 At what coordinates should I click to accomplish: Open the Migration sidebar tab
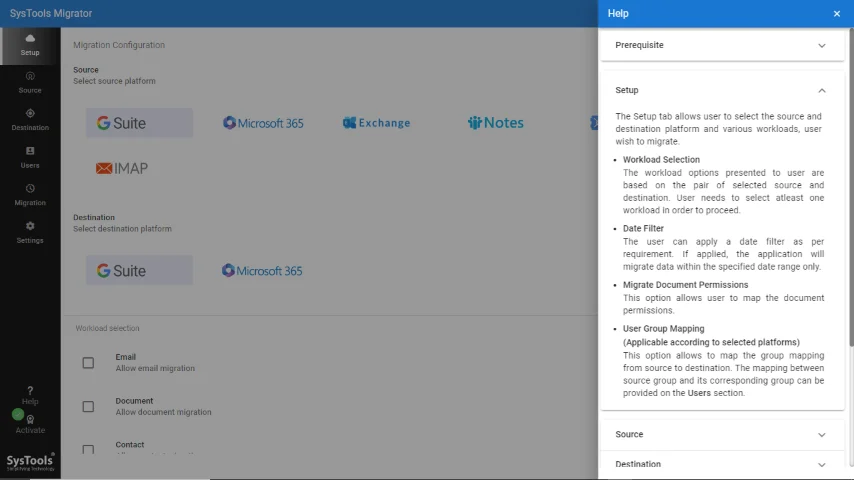point(30,196)
